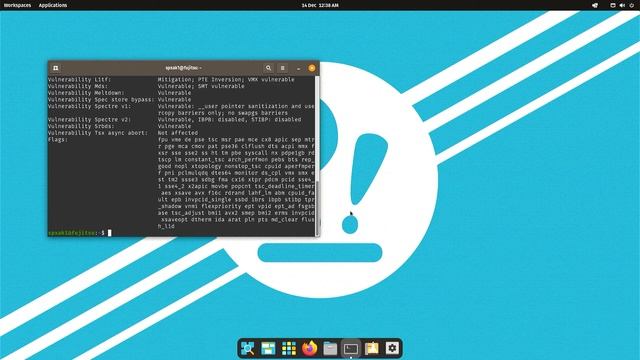Open the power menu in top bar

pyautogui.click(x=632, y=5)
